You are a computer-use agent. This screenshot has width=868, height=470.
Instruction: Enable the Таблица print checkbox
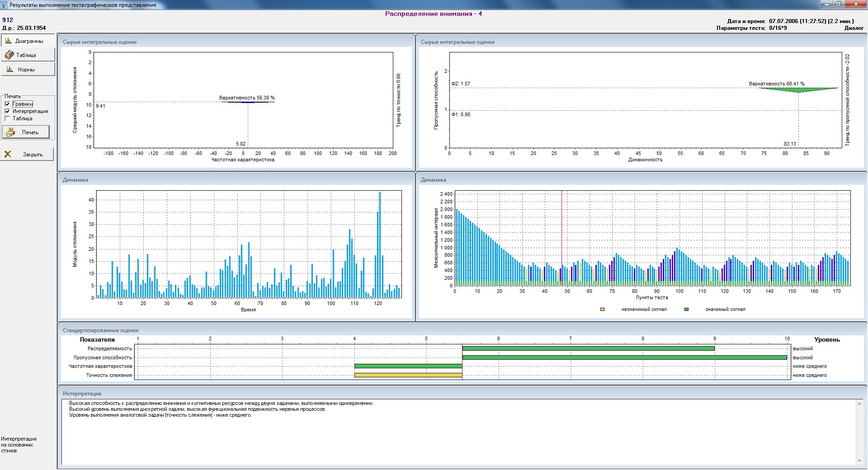coord(7,118)
